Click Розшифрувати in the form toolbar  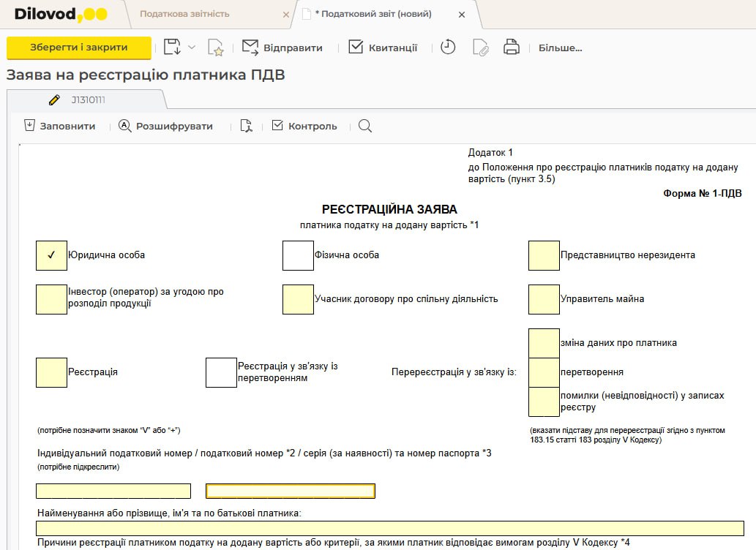(x=165, y=126)
